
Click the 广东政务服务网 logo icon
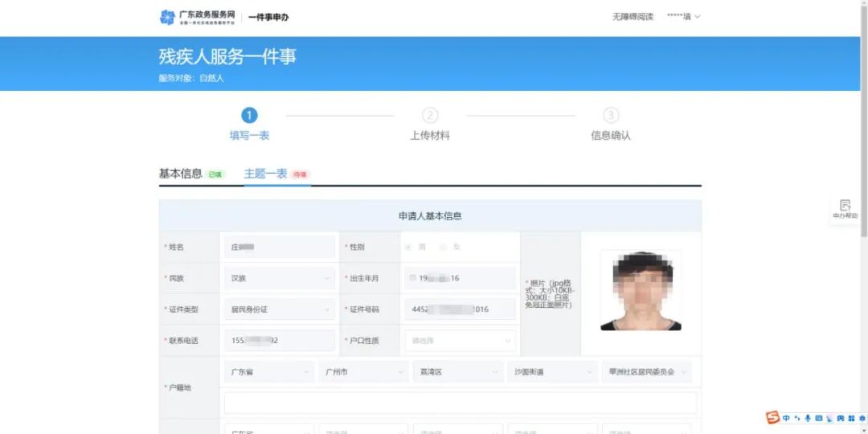point(167,17)
